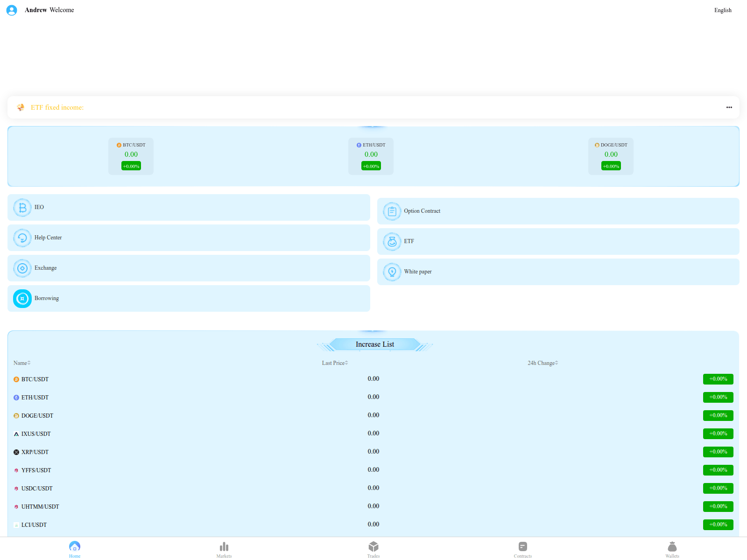This screenshot has height=560, width=747.
Task: Open the English language selector
Action: tap(723, 10)
